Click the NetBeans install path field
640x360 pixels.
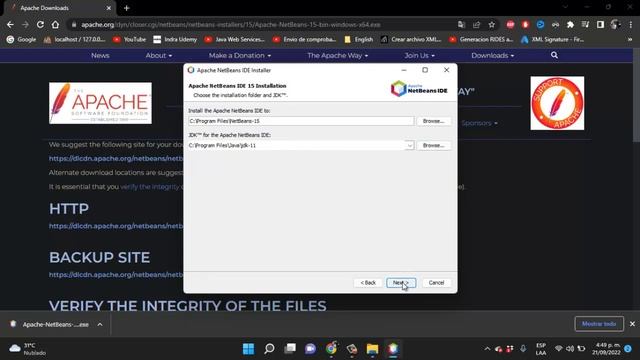pyautogui.click(x=301, y=121)
